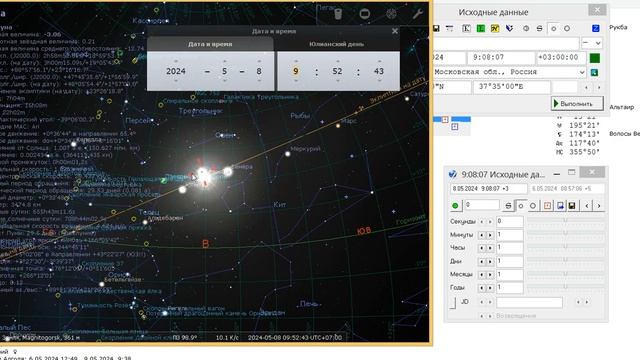Click the year field showing 2024
The image size is (640, 360).
(176, 71)
